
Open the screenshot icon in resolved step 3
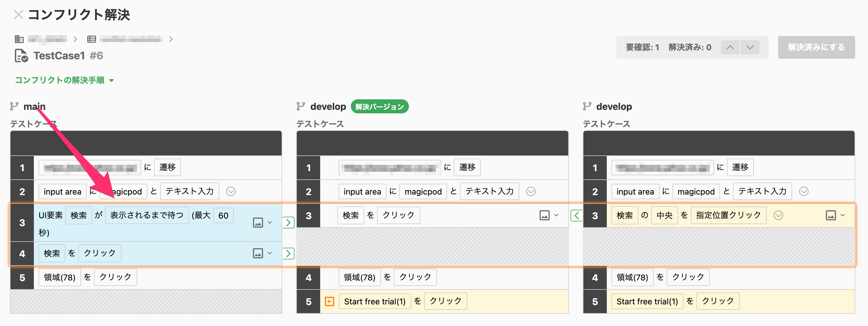pyautogui.click(x=544, y=215)
